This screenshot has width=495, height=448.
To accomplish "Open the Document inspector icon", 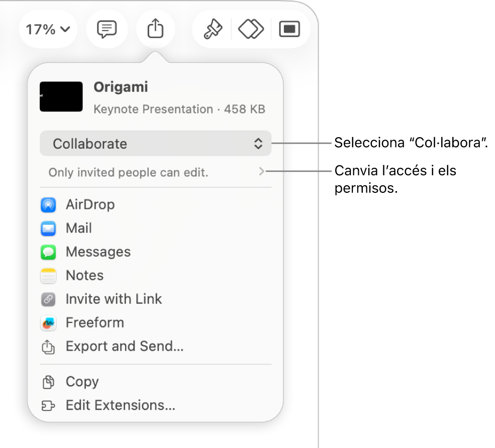I will (x=289, y=30).
